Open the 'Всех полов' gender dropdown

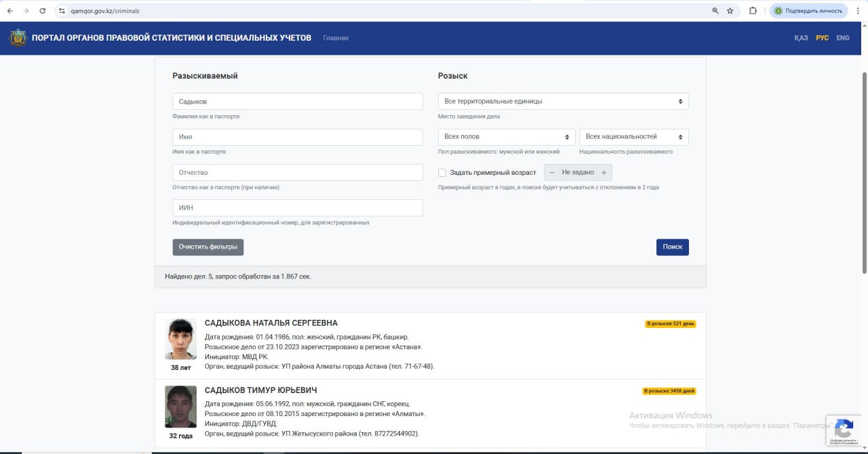507,137
